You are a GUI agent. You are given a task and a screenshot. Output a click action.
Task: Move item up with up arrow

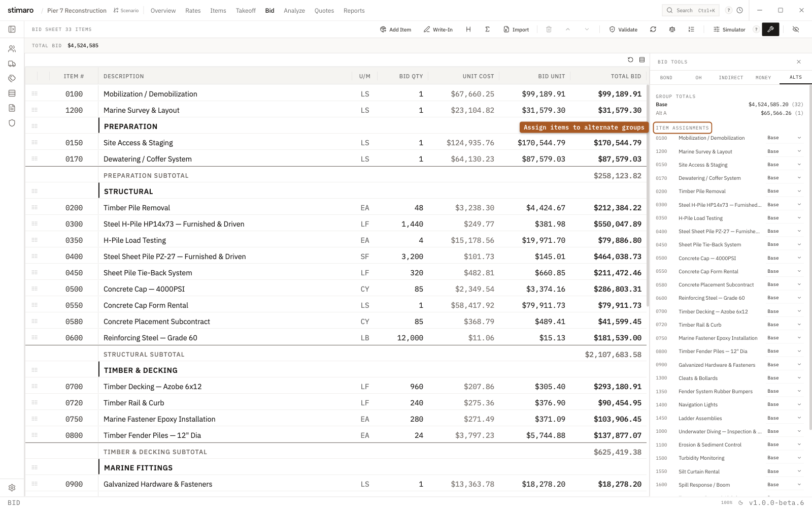click(x=568, y=29)
